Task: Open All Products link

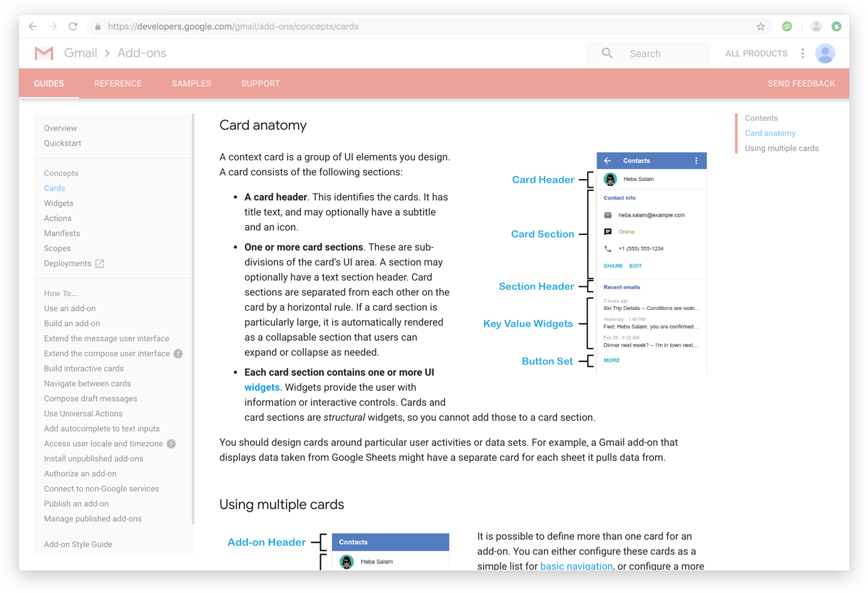Action: [x=756, y=53]
